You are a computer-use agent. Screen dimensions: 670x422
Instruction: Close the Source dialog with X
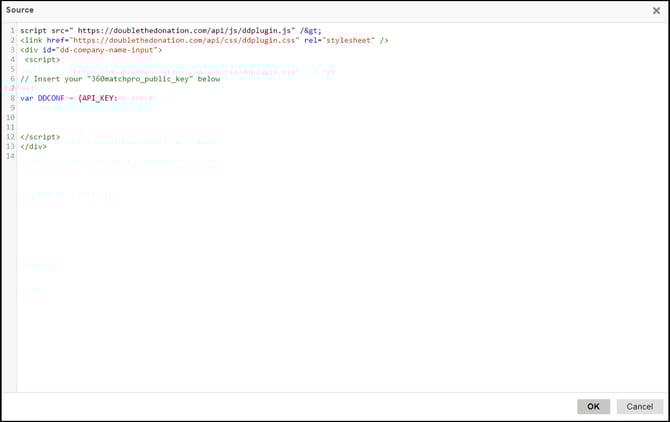click(656, 11)
